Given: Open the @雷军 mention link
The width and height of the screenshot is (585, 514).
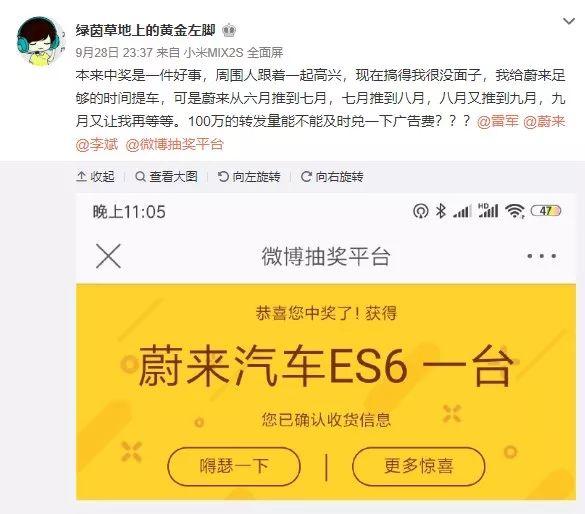Looking at the screenshot, I should (x=498, y=121).
